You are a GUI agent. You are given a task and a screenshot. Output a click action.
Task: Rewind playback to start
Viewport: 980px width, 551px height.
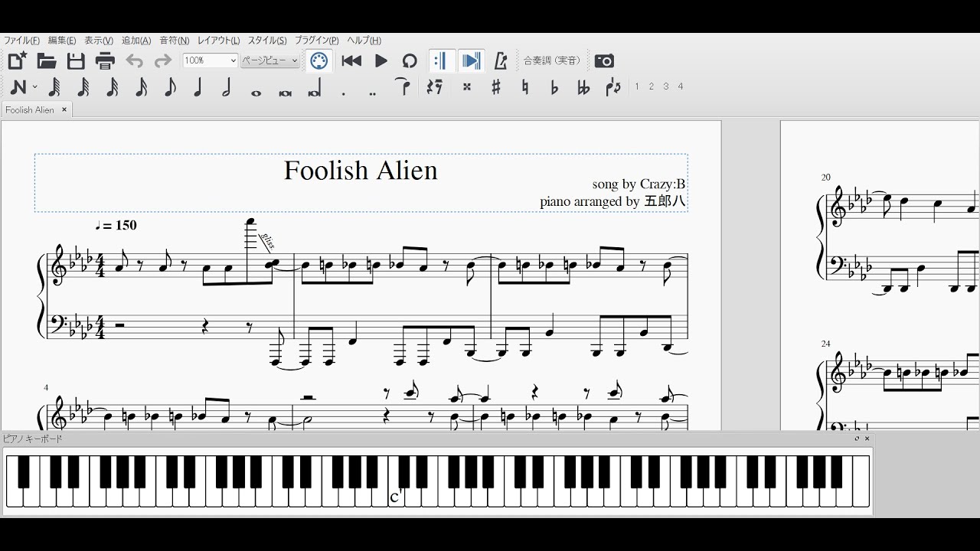pyautogui.click(x=351, y=61)
